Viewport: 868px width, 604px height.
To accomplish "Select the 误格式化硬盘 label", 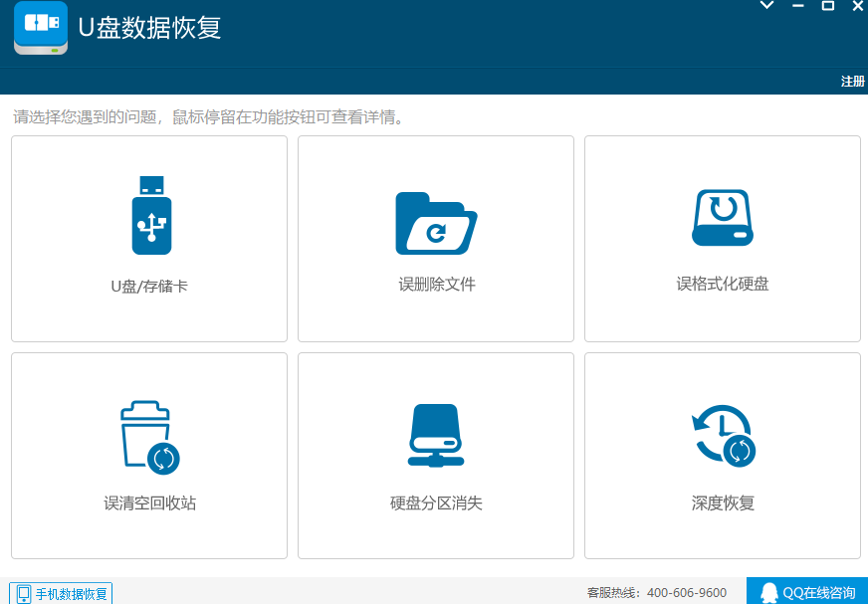I will (723, 285).
